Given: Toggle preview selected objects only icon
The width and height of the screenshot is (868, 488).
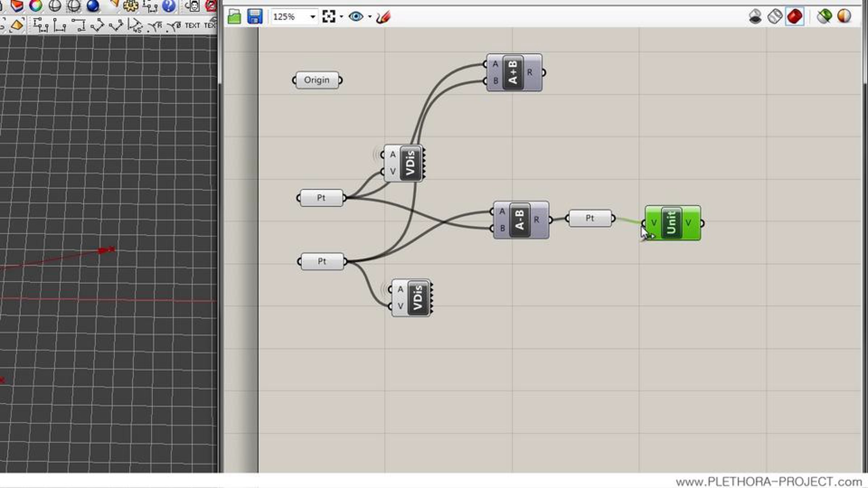Looking at the screenshot, I should pos(824,17).
